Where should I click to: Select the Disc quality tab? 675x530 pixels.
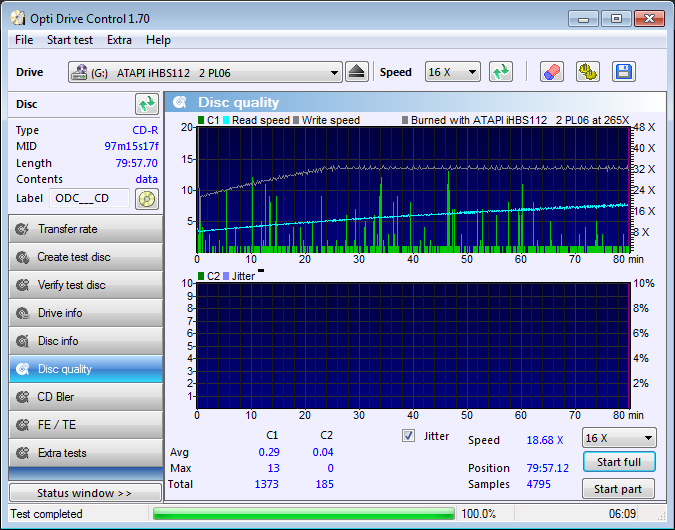pos(86,369)
